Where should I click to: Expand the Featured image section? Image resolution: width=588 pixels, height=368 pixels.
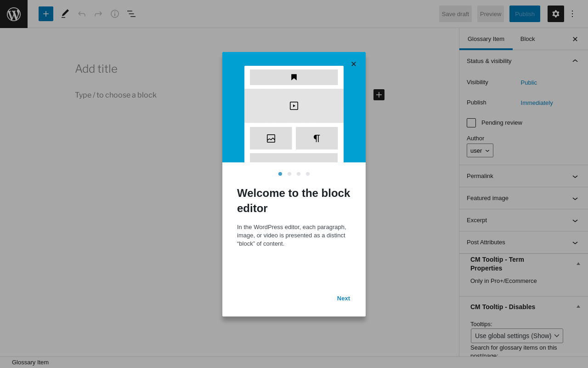[523, 198]
